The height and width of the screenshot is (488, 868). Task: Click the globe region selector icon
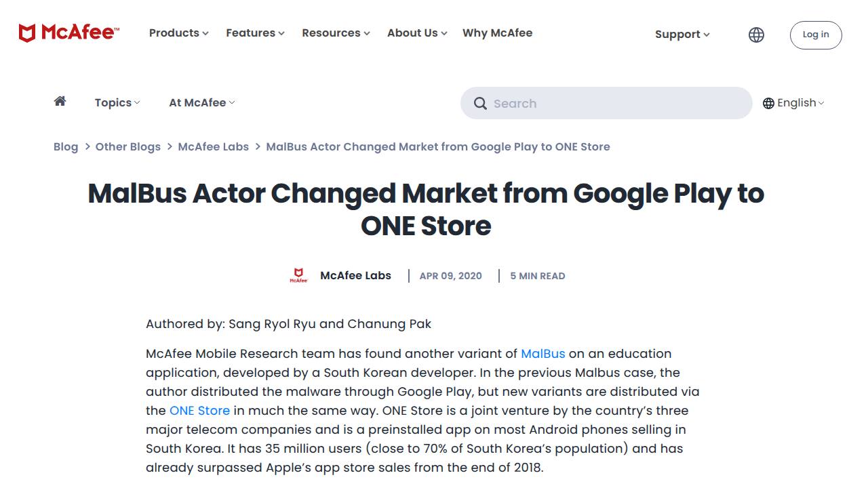[756, 35]
